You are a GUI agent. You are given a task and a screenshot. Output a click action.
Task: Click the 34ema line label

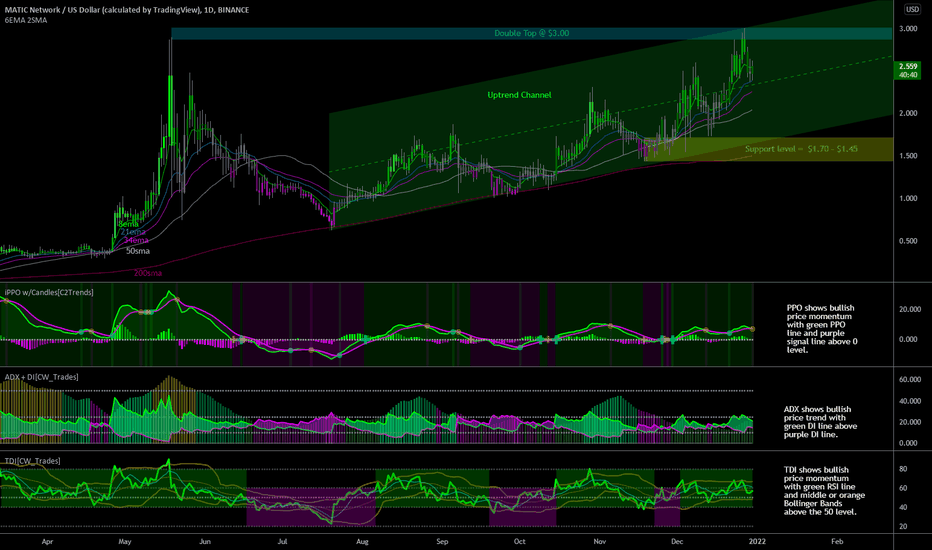pyautogui.click(x=136, y=240)
